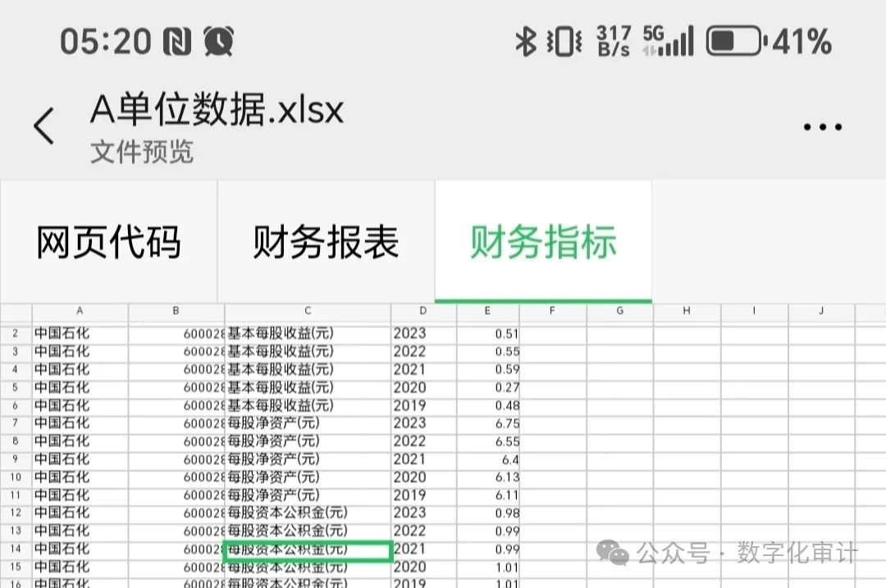Tap the alarm clock status icon

(219, 41)
